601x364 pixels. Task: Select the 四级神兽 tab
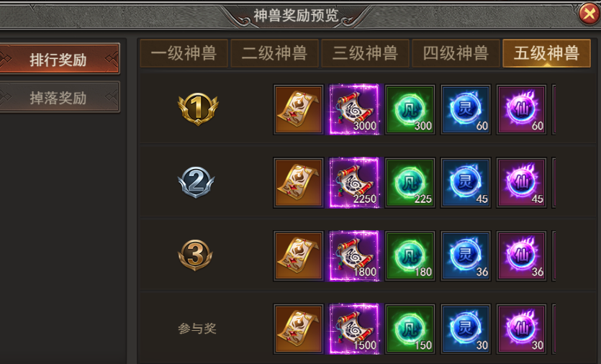[x=456, y=53]
